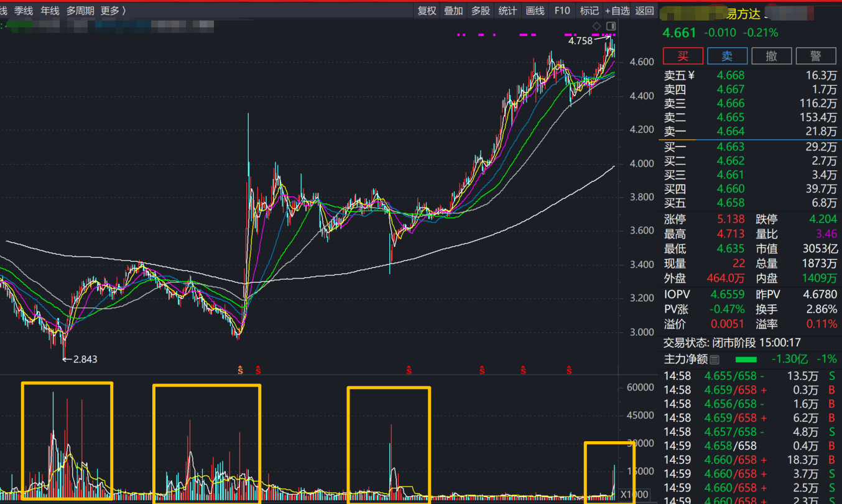The width and height of the screenshot is (842, 504).
Task: Open F10 company information
Action: click(562, 11)
